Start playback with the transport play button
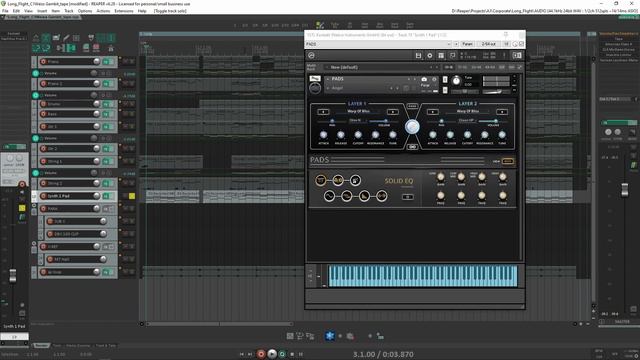 (272, 354)
